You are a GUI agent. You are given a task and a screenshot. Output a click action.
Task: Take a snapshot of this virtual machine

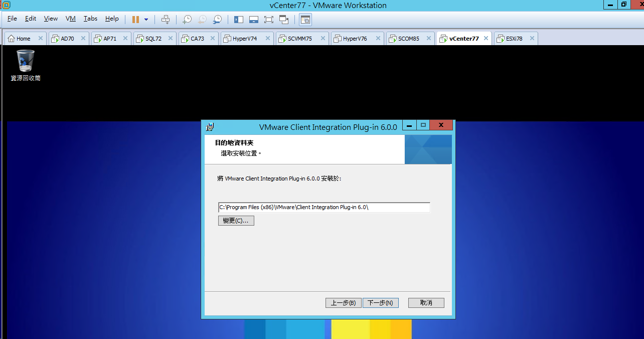click(187, 20)
